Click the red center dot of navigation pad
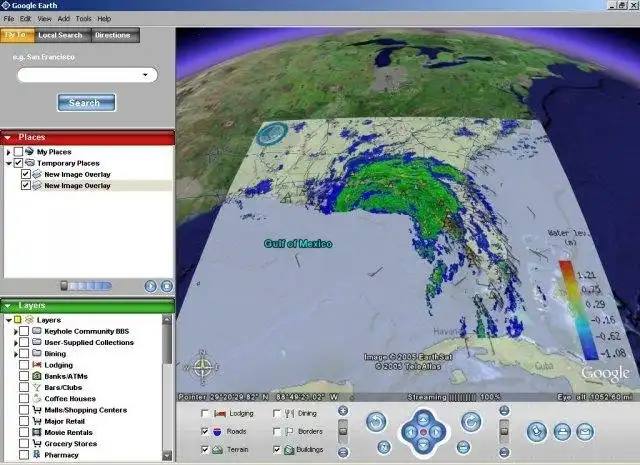Viewport: 640px width, 465px height. [423, 432]
